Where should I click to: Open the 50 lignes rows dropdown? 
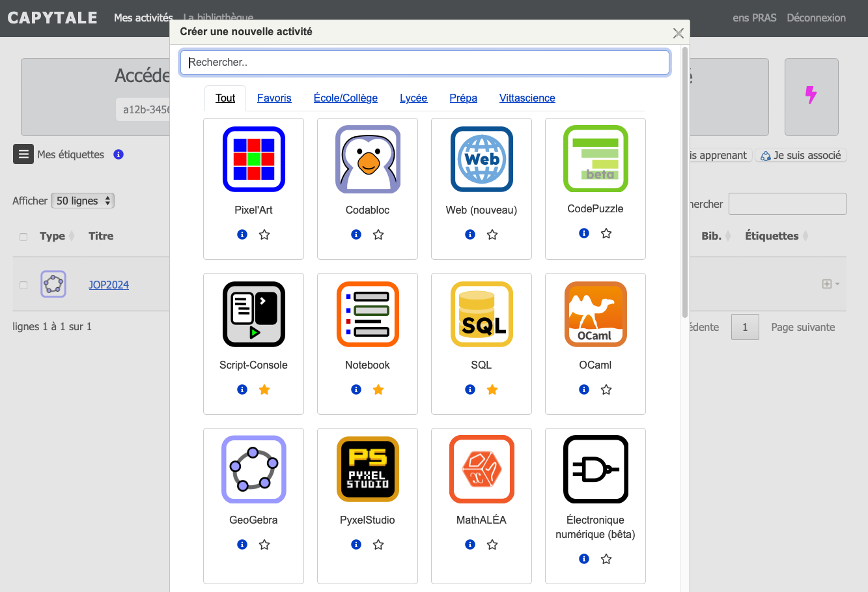[83, 201]
